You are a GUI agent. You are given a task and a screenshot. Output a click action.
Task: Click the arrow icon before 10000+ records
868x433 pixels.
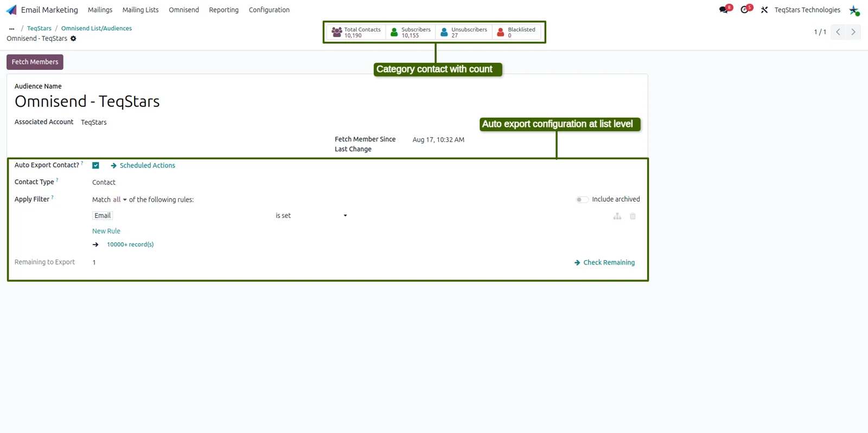point(95,244)
